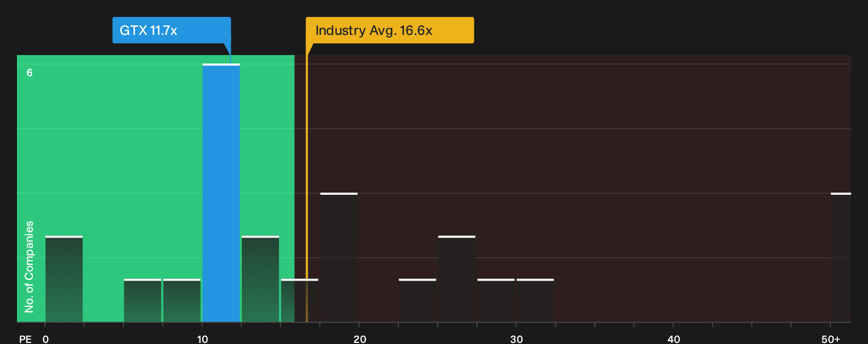Image resolution: width=868 pixels, height=344 pixels.
Task: Select the tall dark bar just before PE 20
Action: coord(339,257)
